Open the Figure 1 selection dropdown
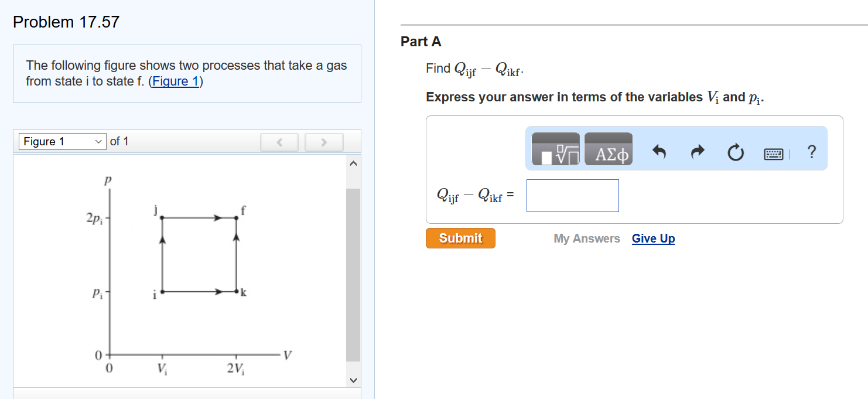Viewport: 868px width, 399px height. (62, 141)
